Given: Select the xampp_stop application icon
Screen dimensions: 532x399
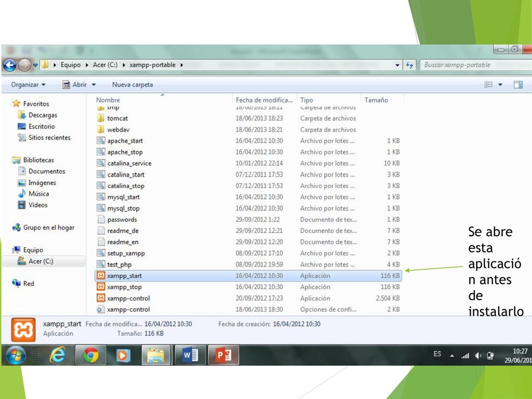Looking at the screenshot, I should (101, 287).
